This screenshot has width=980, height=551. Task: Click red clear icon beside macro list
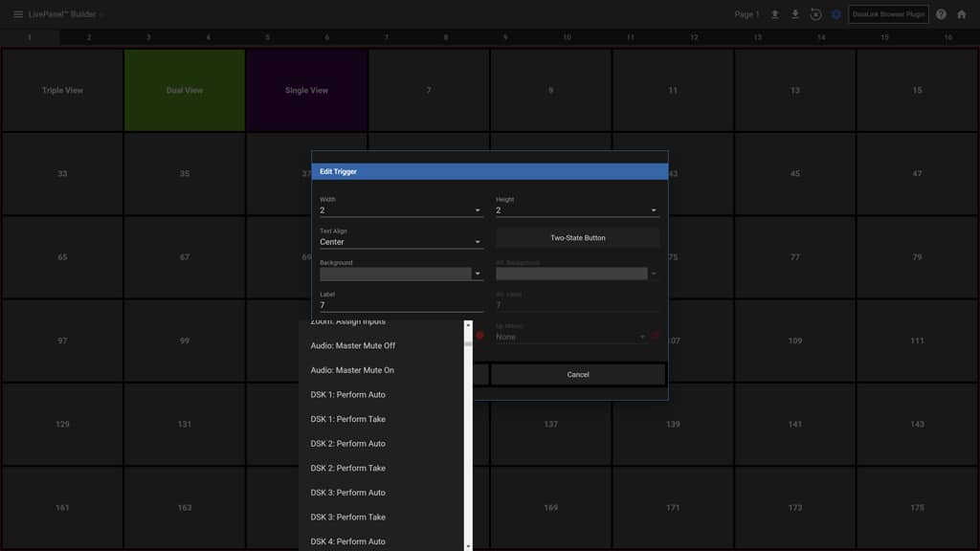tap(480, 336)
